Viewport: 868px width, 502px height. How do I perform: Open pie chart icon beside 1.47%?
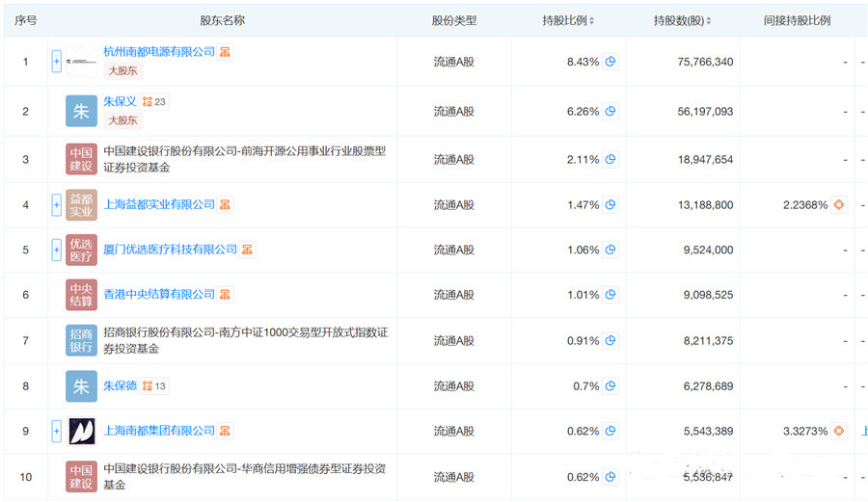[x=610, y=204]
